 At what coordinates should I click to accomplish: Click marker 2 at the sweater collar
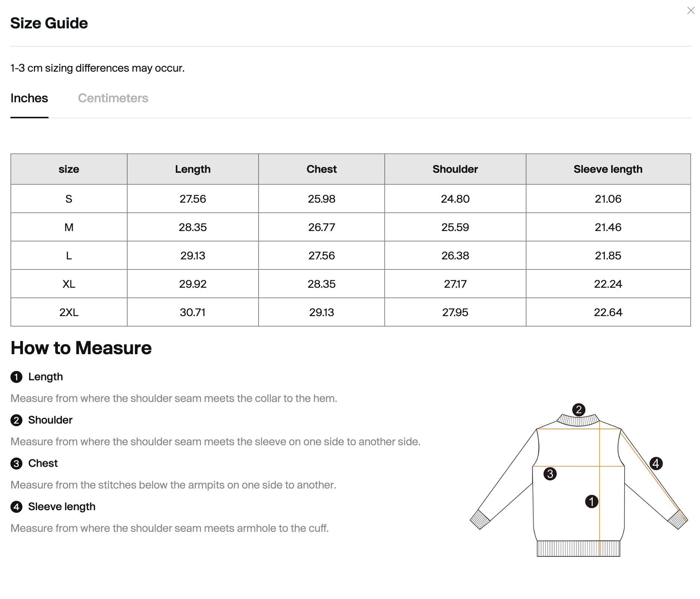(x=578, y=410)
